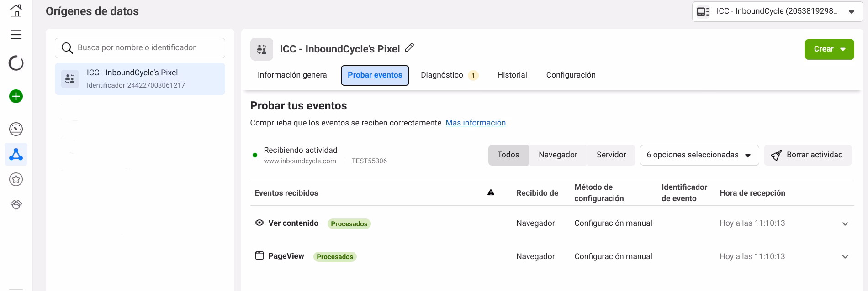Click the Método de configuración header
This screenshot has width=868, height=291.
[599, 192]
